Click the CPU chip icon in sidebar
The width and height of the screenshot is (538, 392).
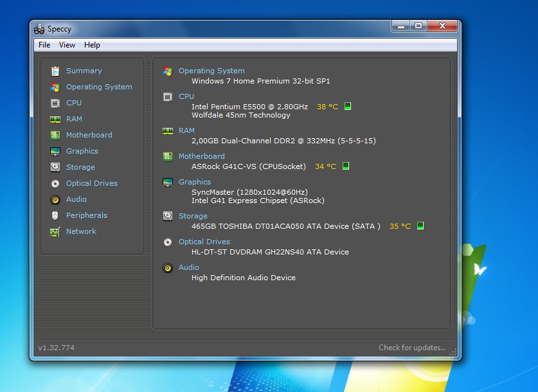click(55, 103)
